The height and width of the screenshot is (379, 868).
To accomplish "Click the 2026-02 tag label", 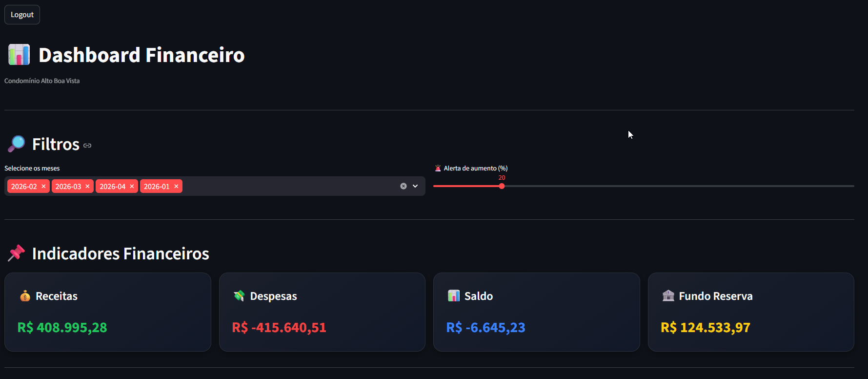I will coord(24,187).
